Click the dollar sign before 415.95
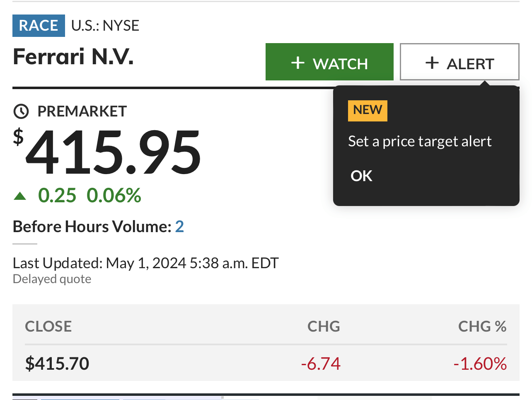 point(18,137)
